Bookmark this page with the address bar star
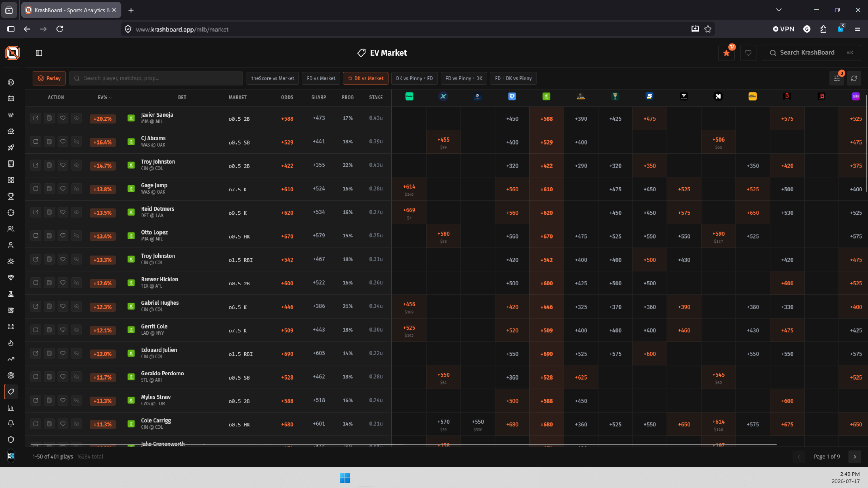Screen dimensions: 868x488 point(708,29)
